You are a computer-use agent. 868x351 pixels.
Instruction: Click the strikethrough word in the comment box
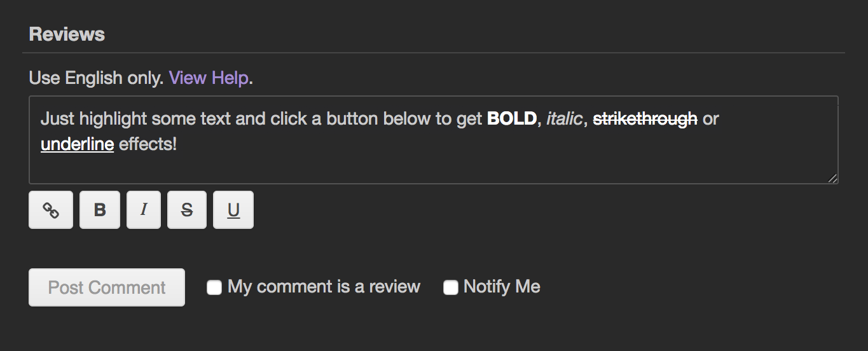click(645, 119)
